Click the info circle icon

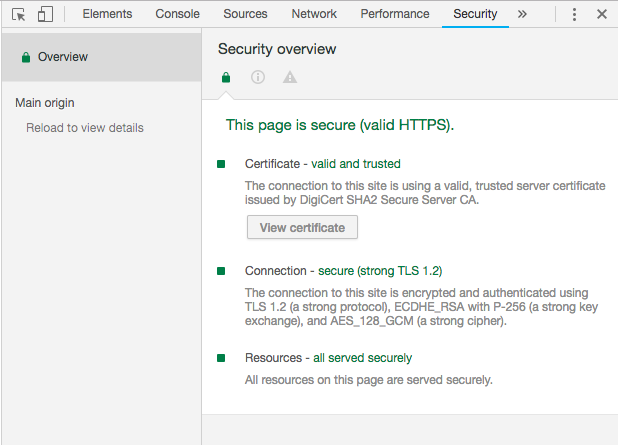coord(258,77)
